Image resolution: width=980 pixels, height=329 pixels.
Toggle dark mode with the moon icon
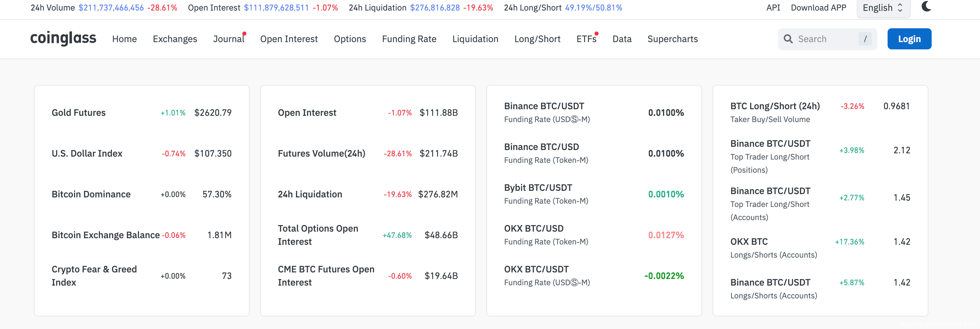click(x=926, y=7)
